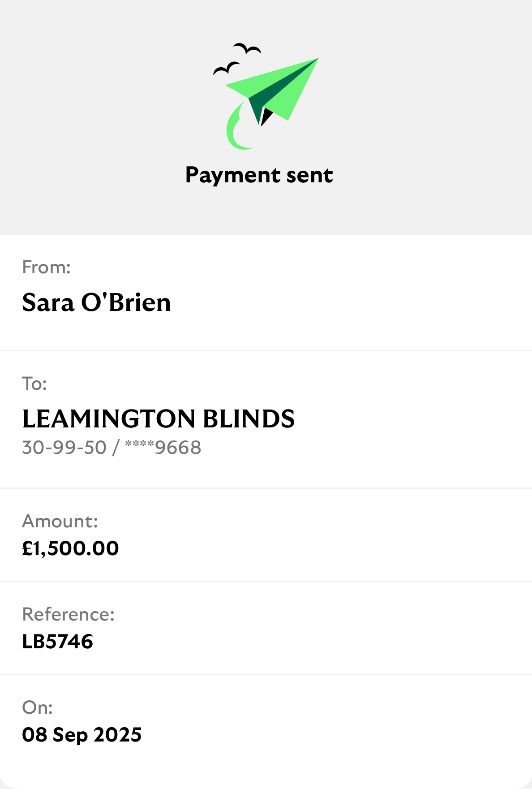Click the dark green fold of the plane
Image resolution: width=532 pixels, height=789 pixels.
pyautogui.click(x=273, y=93)
